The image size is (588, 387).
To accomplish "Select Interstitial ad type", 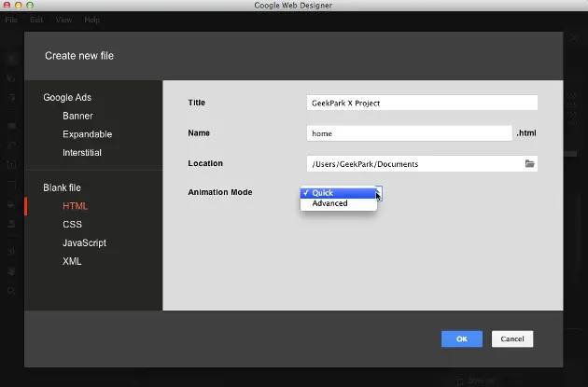I will (82, 153).
